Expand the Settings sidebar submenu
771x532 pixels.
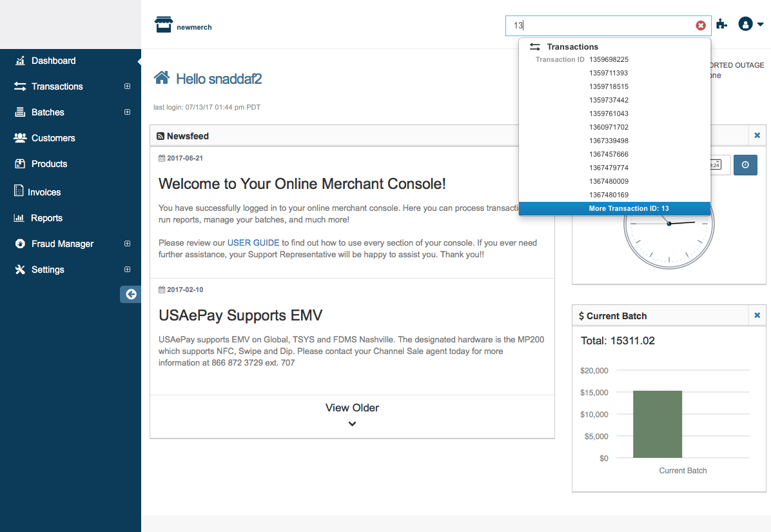127,270
